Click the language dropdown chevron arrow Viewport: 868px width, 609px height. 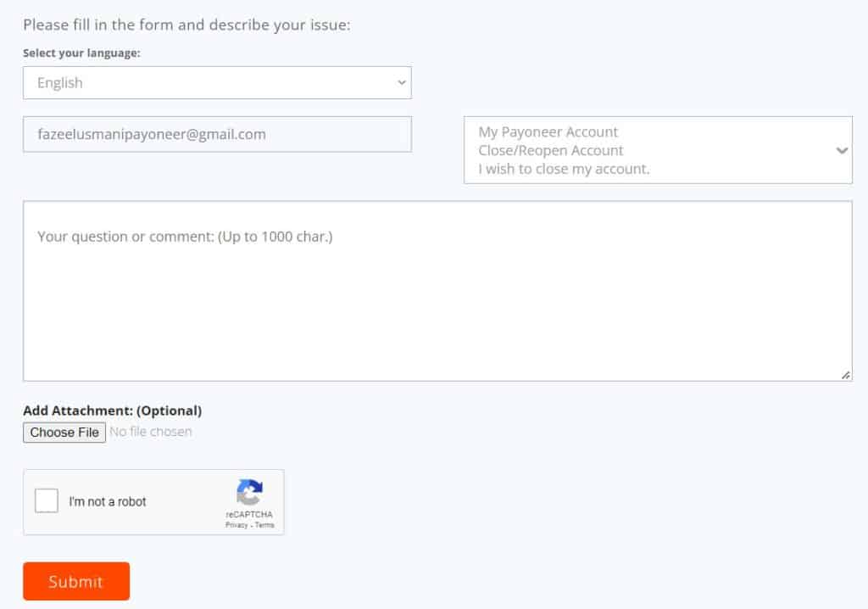click(402, 82)
